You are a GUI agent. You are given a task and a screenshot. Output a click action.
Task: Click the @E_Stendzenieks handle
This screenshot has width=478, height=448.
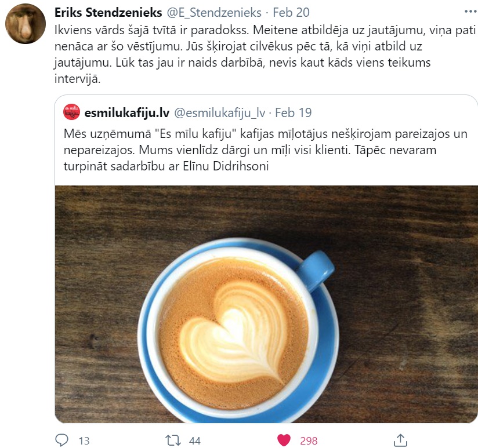(214, 13)
